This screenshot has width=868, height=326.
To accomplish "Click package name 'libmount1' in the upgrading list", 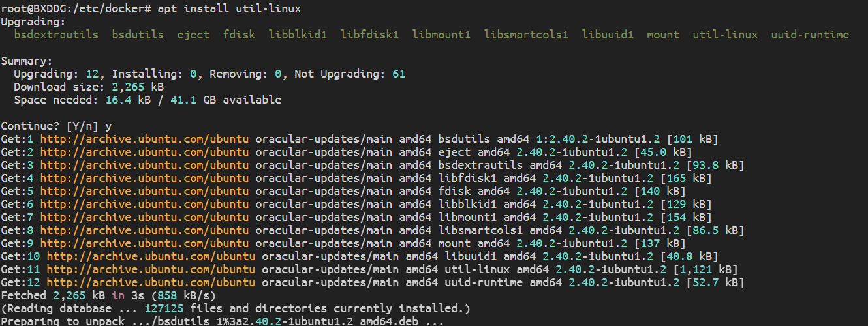I will [x=441, y=35].
